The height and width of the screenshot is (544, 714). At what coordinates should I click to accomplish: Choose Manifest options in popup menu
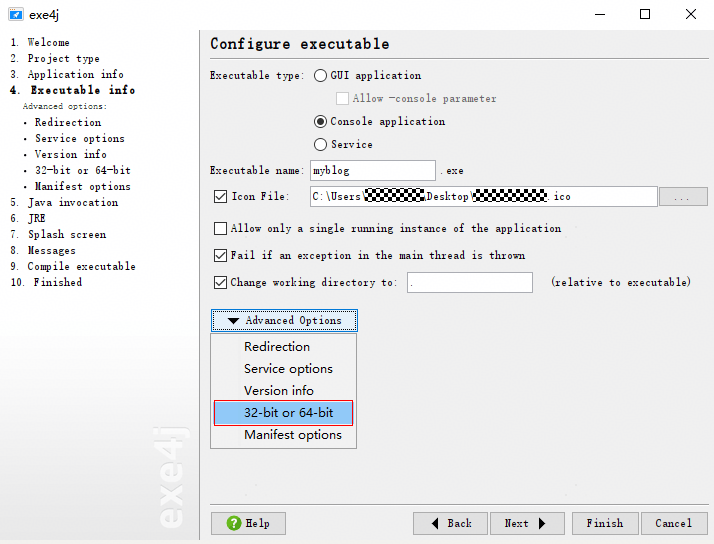click(x=284, y=435)
